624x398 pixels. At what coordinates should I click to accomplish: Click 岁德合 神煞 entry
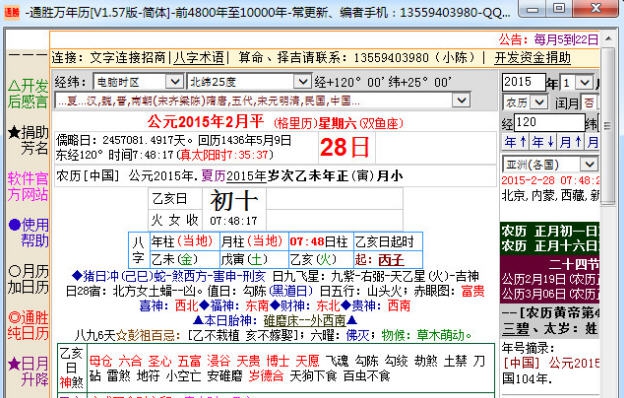click(x=266, y=376)
